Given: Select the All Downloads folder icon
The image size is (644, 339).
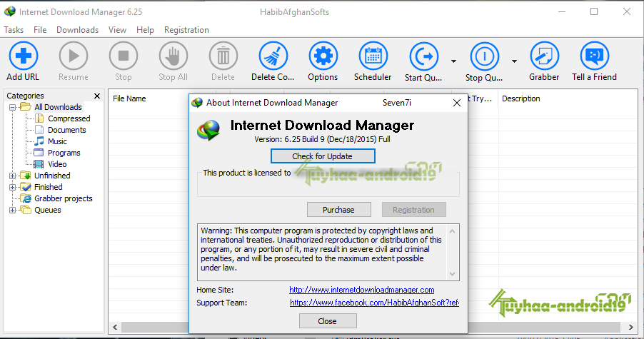Looking at the screenshot, I should 26,107.
